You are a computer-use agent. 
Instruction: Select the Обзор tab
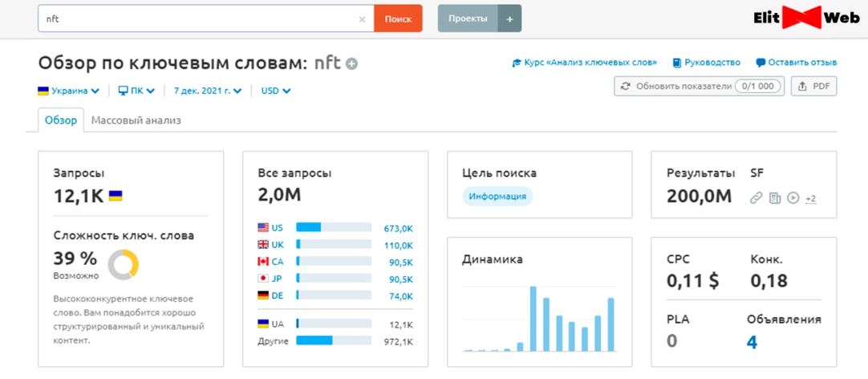(x=61, y=120)
